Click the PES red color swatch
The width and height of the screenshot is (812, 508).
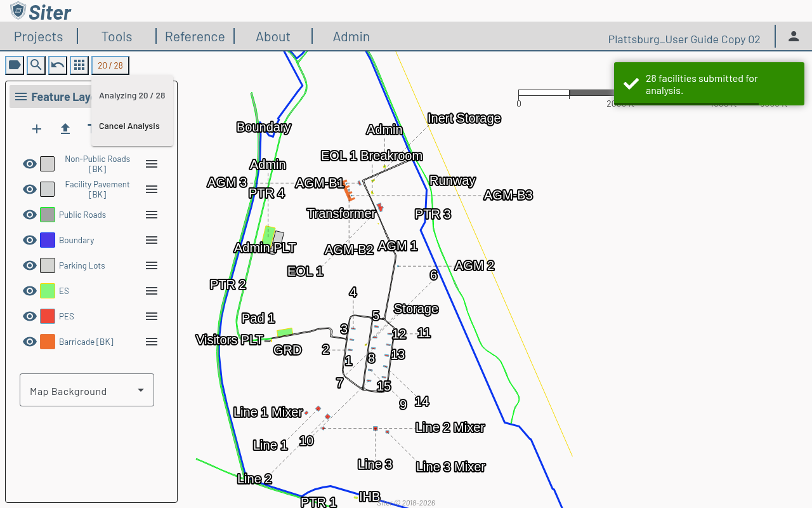pos(48,316)
